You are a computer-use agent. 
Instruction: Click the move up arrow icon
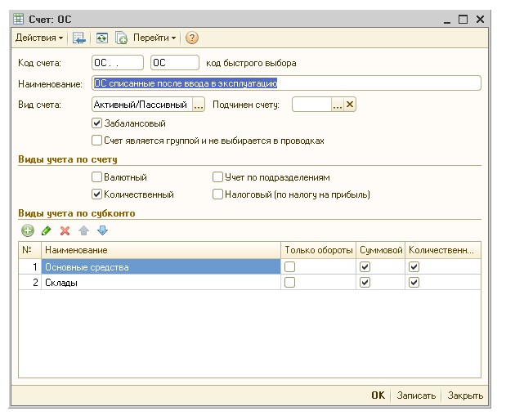coord(83,231)
